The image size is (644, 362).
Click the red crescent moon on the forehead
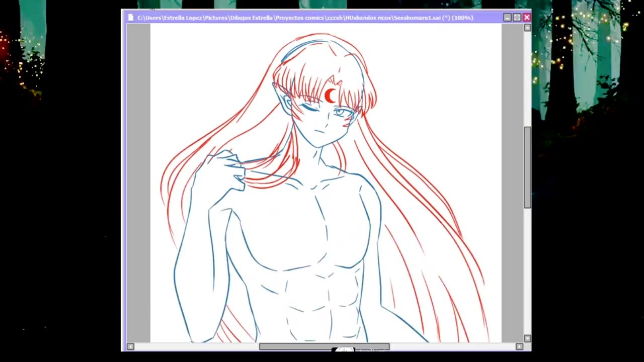click(x=330, y=96)
